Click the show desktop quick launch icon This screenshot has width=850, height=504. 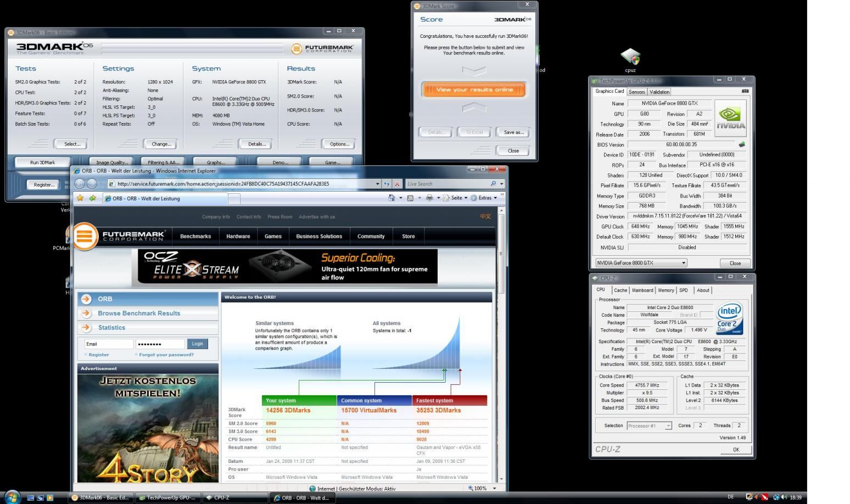[x=30, y=497]
